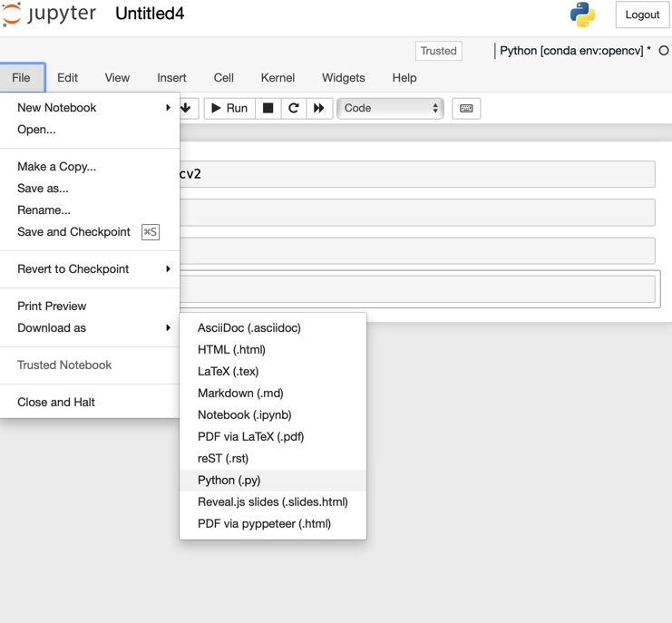Click the second empty code cell
This screenshot has height=623, width=672.
[x=417, y=212]
